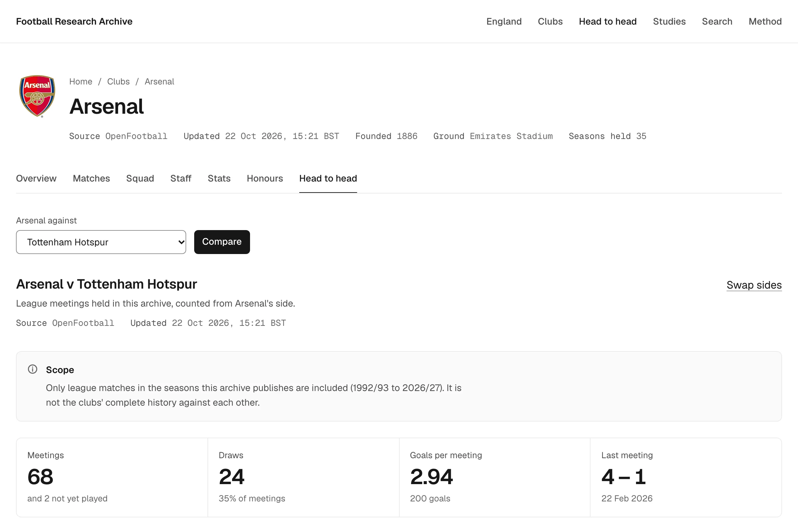Select Head to head in top navigation
Viewport: 798px width, 532px height.
coord(608,21)
